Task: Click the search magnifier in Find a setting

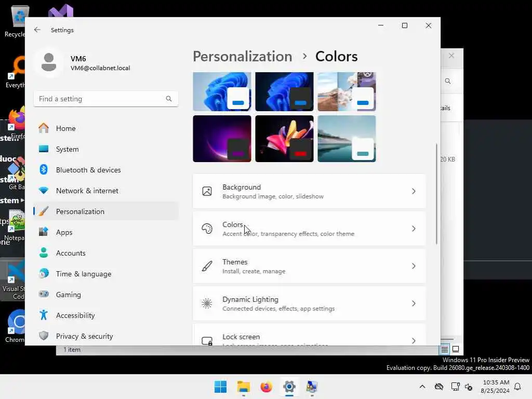Action: tap(169, 99)
